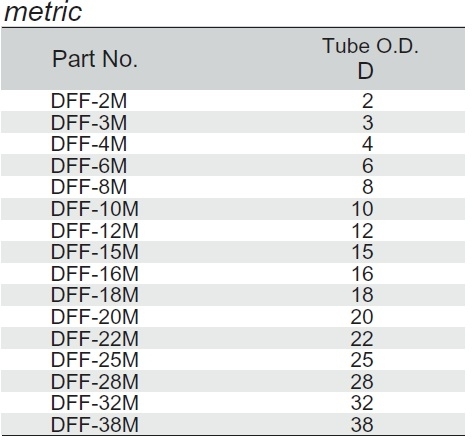
Task: Select part number DFF-2M
Action: click(x=89, y=101)
